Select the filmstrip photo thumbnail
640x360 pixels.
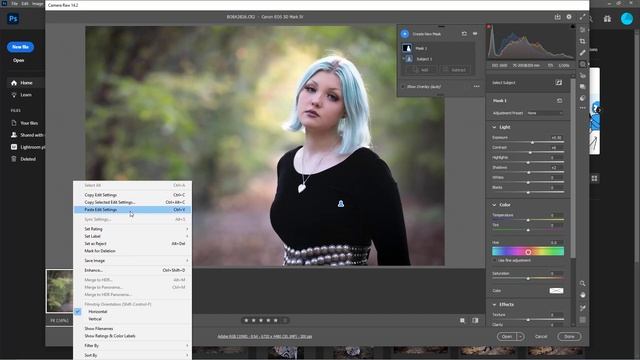coord(60,291)
